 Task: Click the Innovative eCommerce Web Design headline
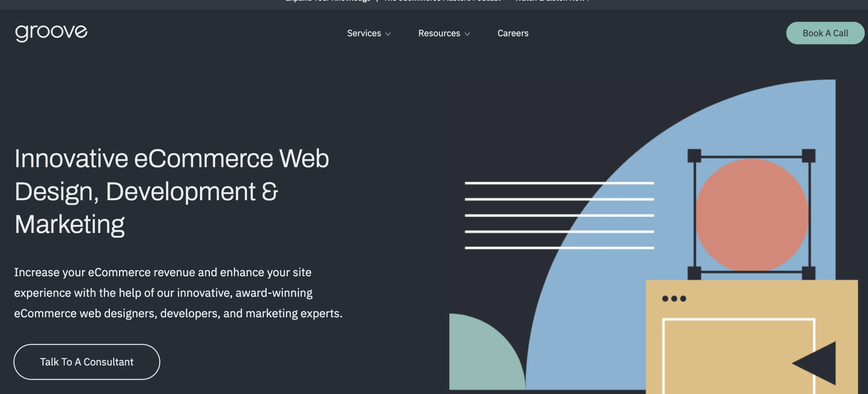pos(171,191)
